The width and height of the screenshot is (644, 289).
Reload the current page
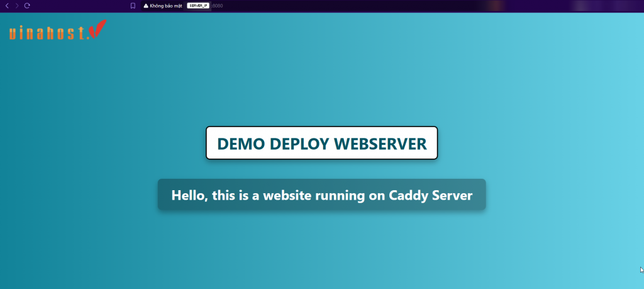(x=27, y=6)
